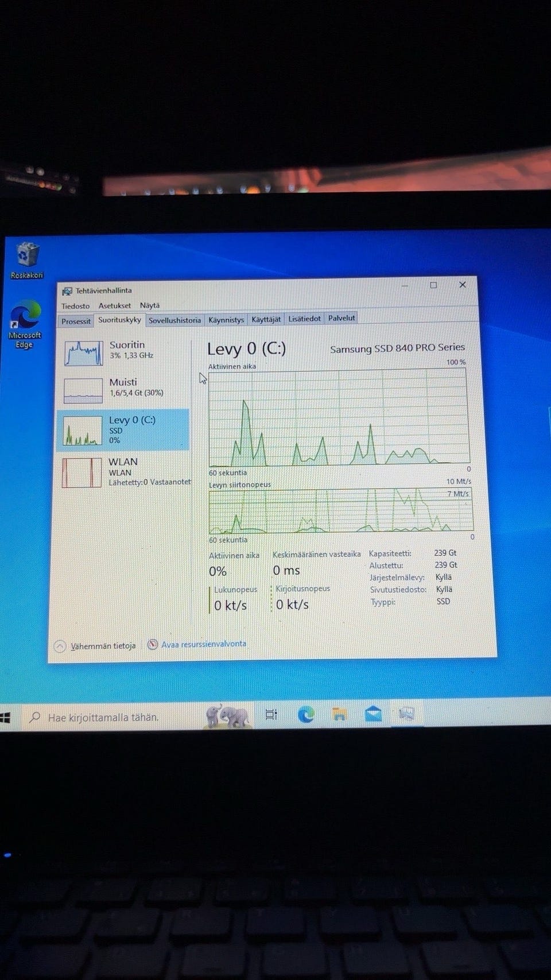This screenshot has width=551, height=980.
Task: Click the Task Manager taskbar icon
Action: (x=407, y=713)
